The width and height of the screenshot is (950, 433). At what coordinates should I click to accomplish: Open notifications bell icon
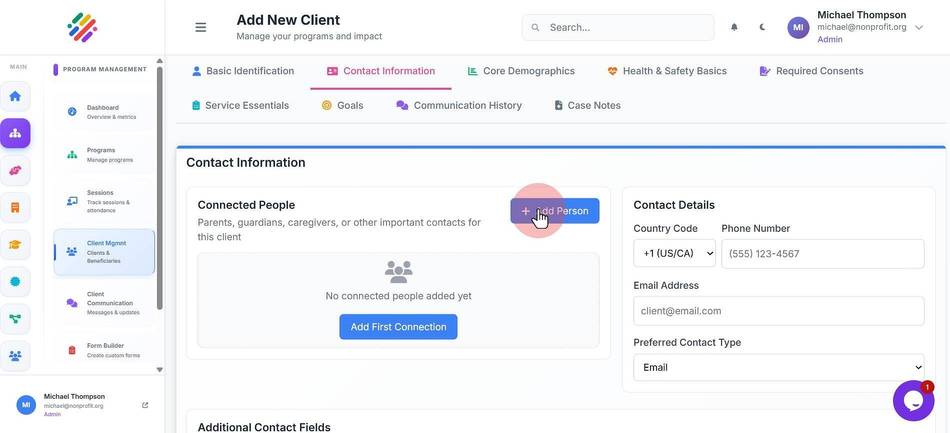[x=734, y=27]
